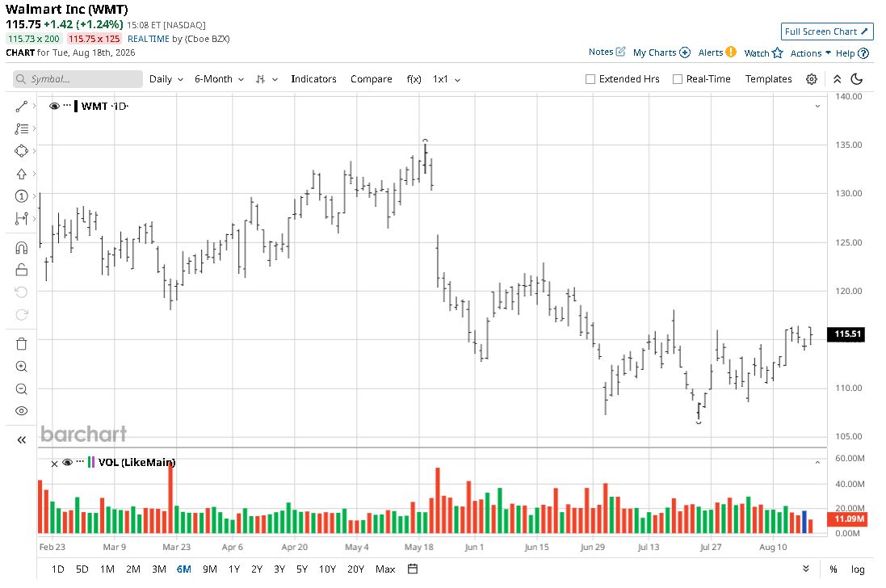Image resolution: width=886 pixels, height=588 pixels.
Task: Expand bottom double-down chevron options
Action: (x=806, y=569)
